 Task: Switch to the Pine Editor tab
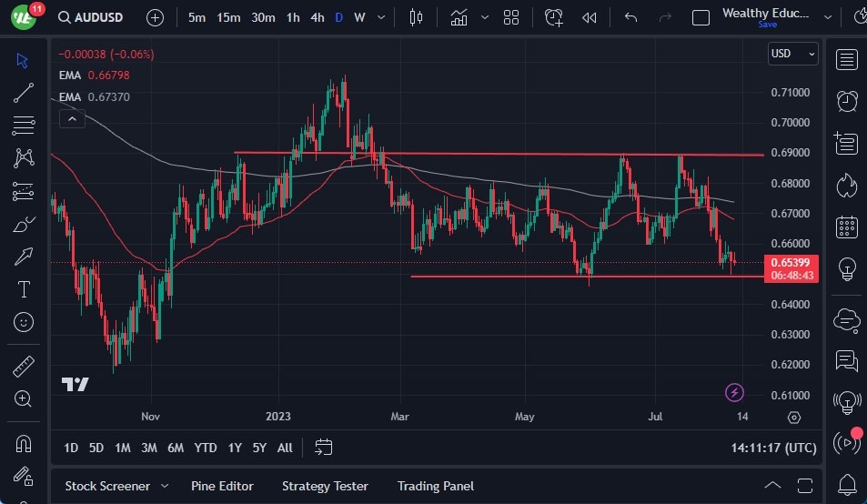pyautogui.click(x=222, y=486)
